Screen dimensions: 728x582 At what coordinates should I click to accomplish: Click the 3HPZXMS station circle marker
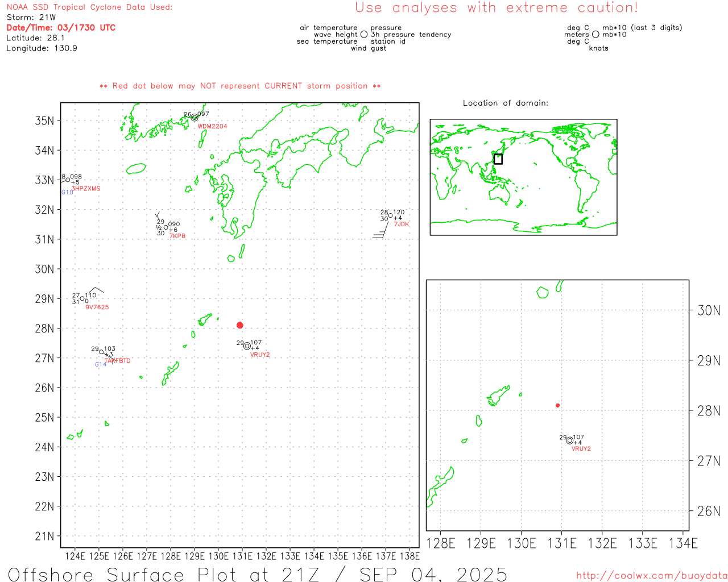tap(68, 180)
